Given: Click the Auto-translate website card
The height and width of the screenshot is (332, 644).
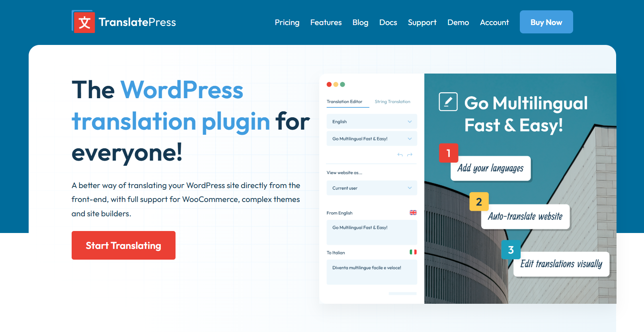Looking at the screenshot, I should coord(525,217).
